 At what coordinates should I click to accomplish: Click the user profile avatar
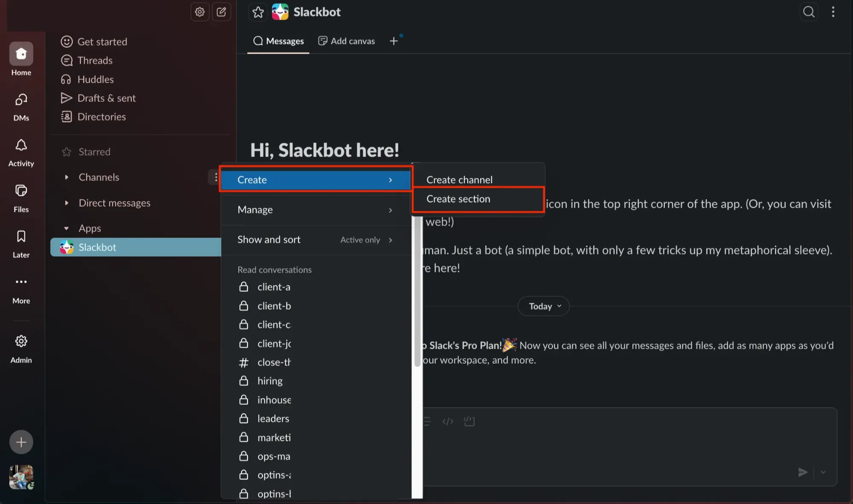[21, 476]
